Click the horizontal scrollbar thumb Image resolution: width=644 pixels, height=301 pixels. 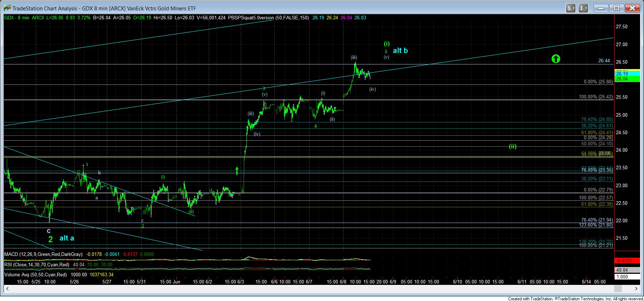click(617, 288)
